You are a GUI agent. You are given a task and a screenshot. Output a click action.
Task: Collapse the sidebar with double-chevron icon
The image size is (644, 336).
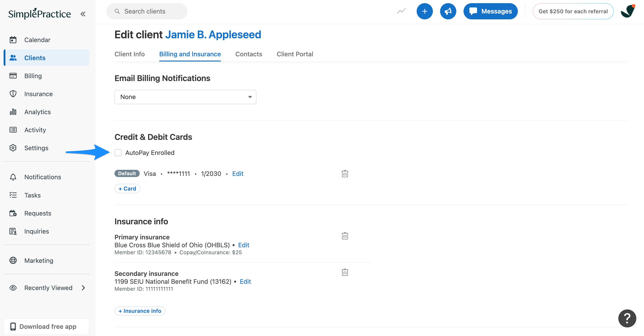click(83, 14)
